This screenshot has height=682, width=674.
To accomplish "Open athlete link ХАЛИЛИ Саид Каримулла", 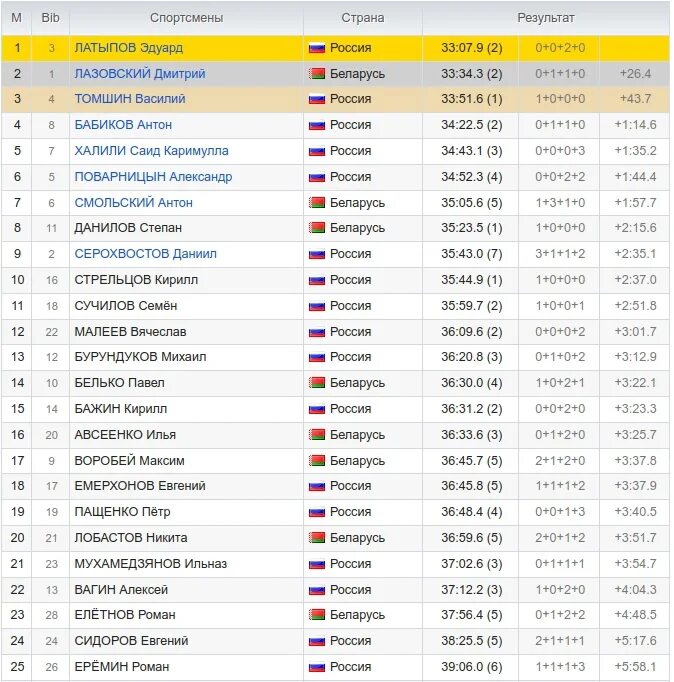I will [151, 151].
